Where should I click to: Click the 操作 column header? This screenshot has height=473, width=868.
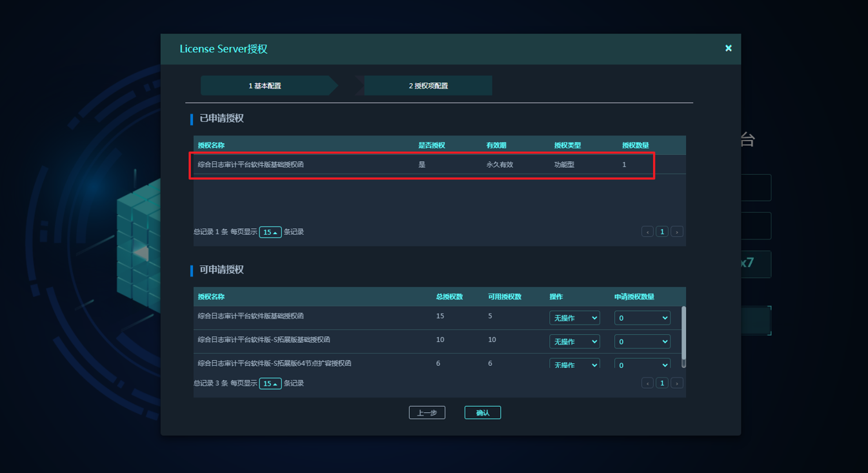point(556,297)
